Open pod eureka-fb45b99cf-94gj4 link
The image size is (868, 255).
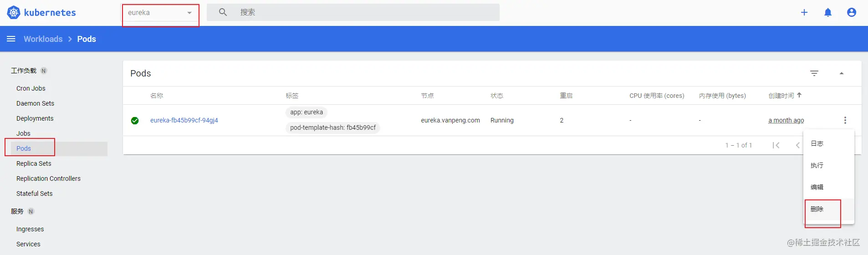tap(184, 120)
